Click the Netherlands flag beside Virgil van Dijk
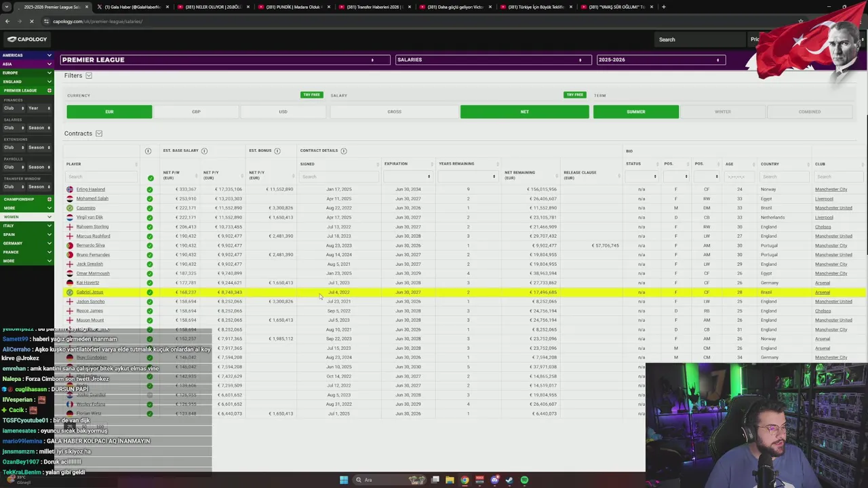 coord(70,218)
